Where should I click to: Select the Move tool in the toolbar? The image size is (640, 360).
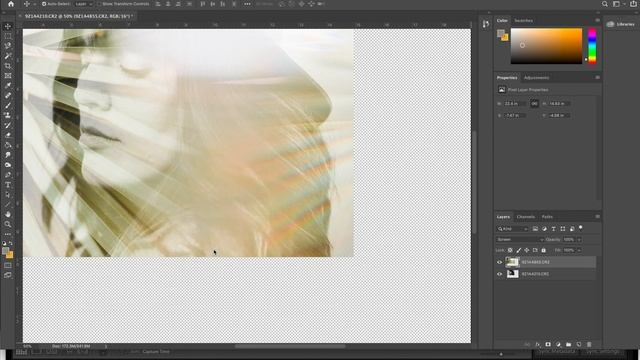tap(8, 27)
